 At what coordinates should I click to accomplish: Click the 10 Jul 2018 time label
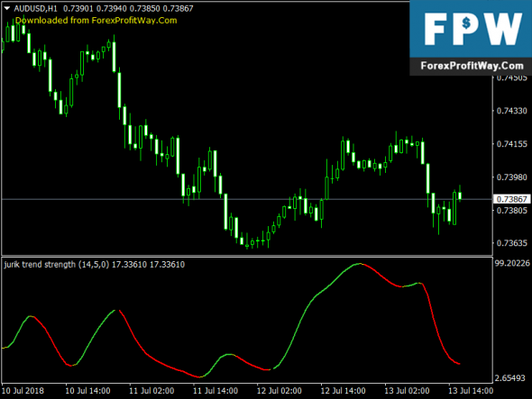tap(23, 391)
